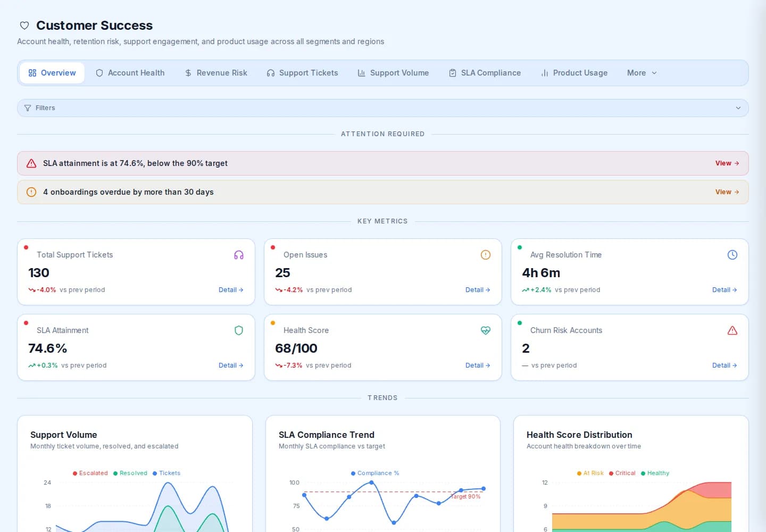Image resolution: width=766 pixels, height=532 pixels.
Task: Open the Revenue Risk tab
Action: 216,73
